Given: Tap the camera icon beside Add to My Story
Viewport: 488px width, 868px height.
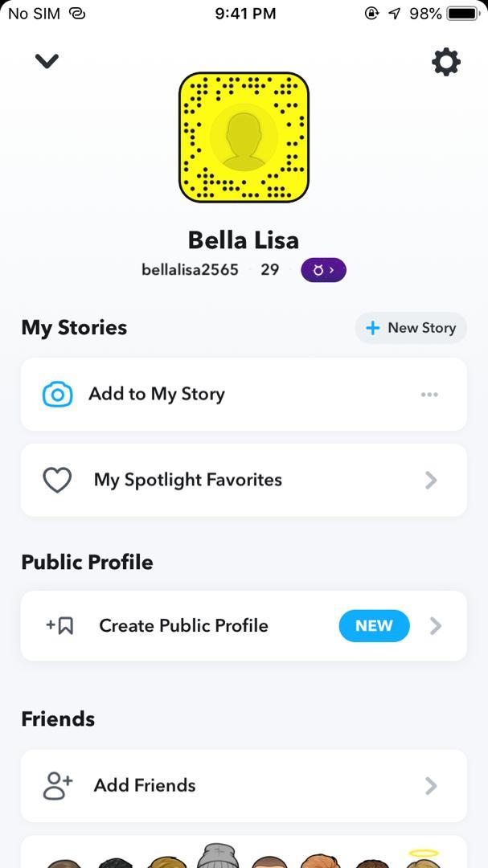Looking at the screenshot, I should 57,395.
